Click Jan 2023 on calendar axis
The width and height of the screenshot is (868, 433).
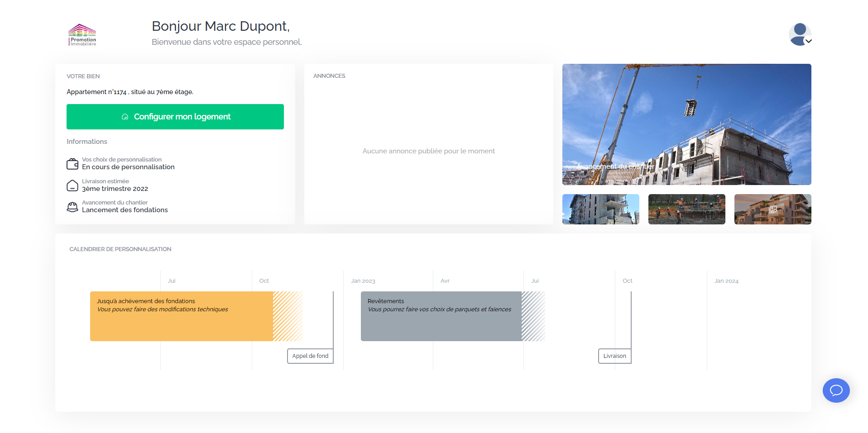pos(363,281)
